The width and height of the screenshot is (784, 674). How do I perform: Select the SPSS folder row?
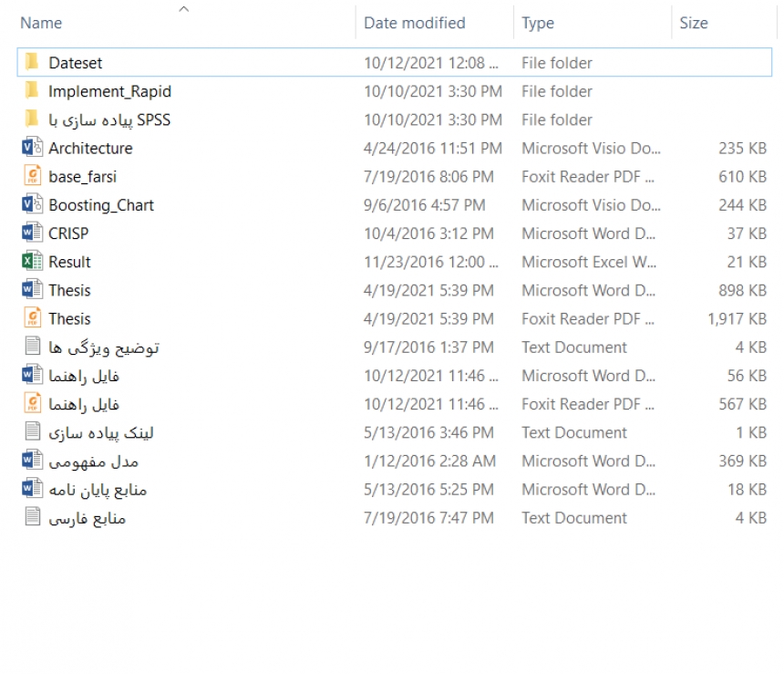coord(395,119)
